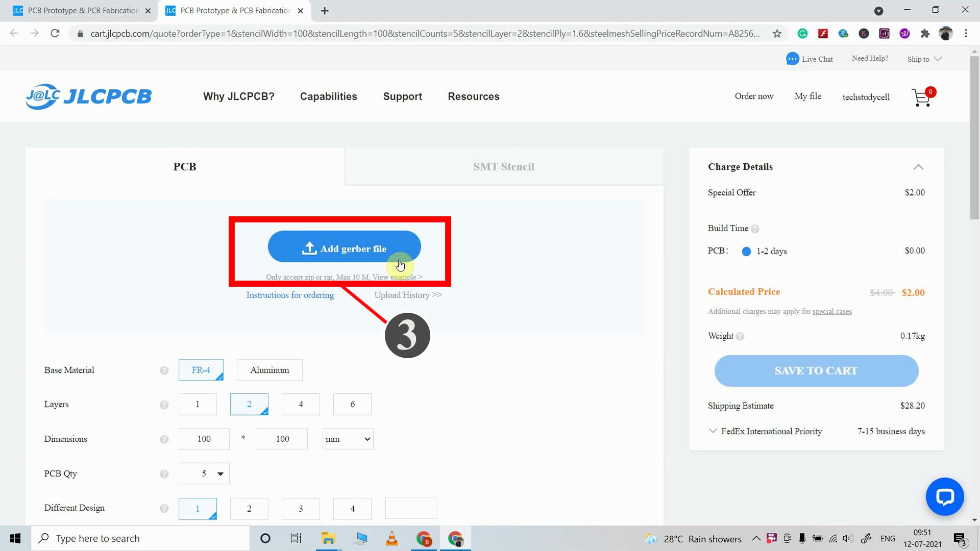Collapse the Charge Details panel
Image resolution: width=980 pixels, height=551 pixels.
tap(918, 167)
